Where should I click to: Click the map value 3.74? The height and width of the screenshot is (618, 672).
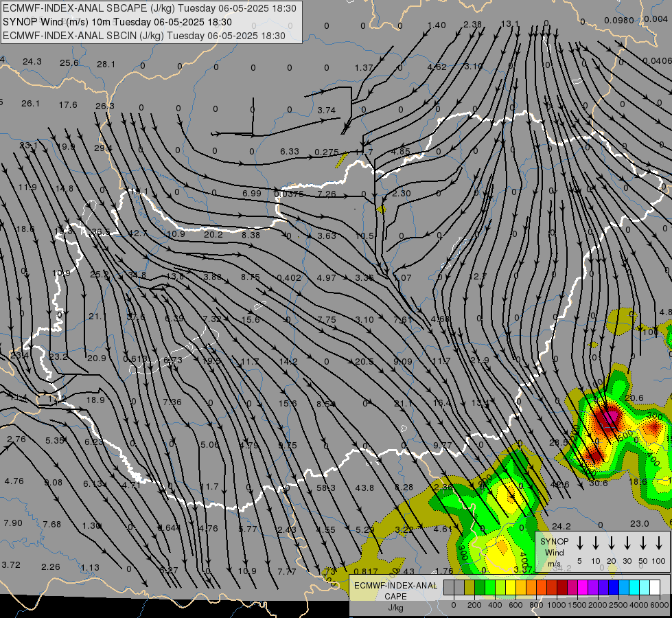(327, 111)
